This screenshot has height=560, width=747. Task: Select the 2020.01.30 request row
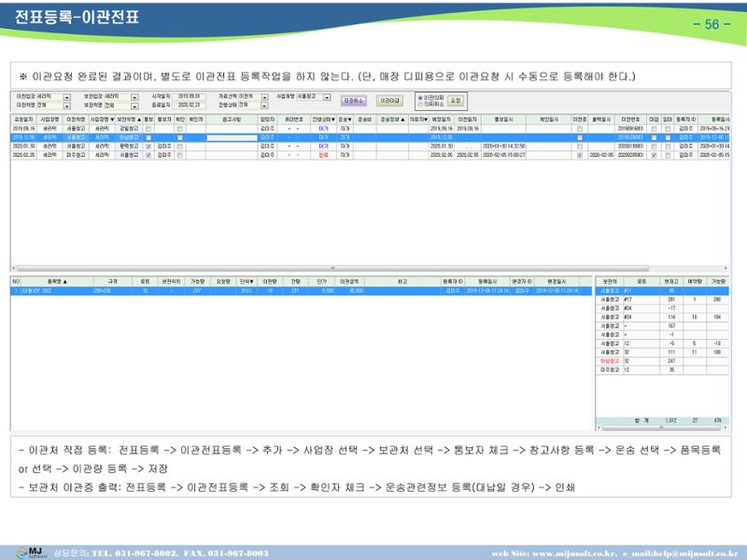pos(370,147)
